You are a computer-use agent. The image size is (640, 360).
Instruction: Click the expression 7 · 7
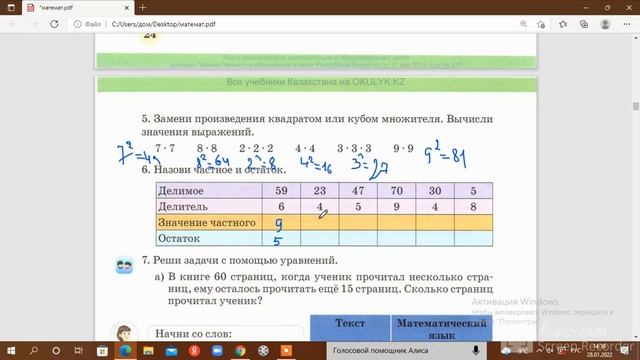[x=165, y=148]
